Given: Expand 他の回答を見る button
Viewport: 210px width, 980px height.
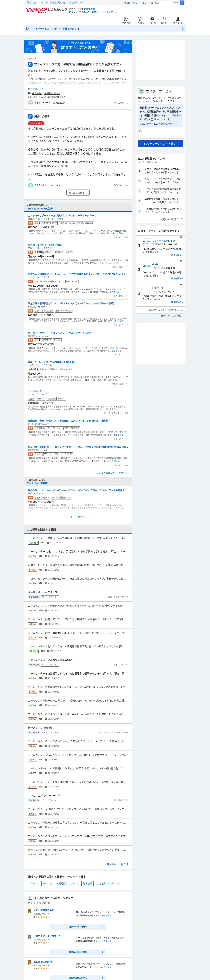Looking at the screenshot, I should tap(78, 193).
